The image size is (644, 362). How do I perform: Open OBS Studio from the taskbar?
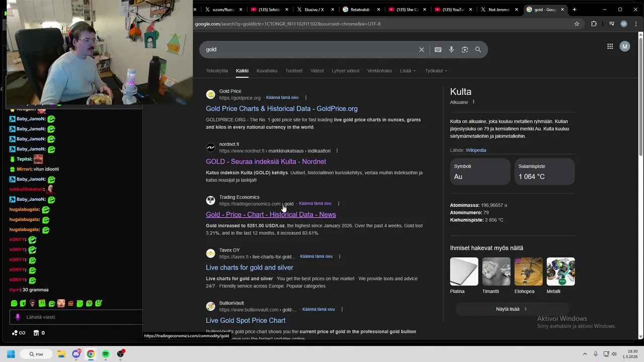click(120, 354)
